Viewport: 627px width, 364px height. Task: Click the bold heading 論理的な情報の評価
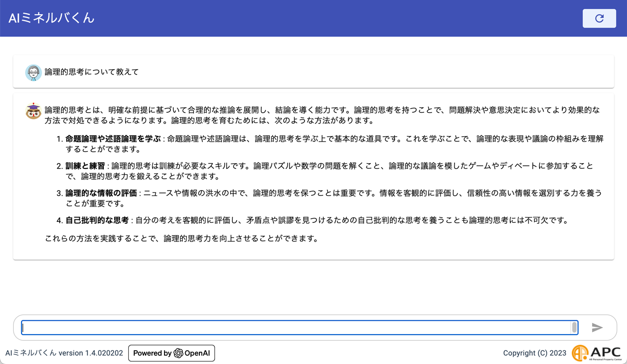(101, 193)
